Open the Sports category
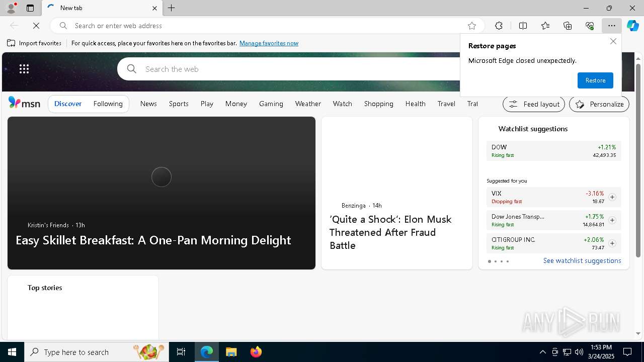644x362 pixels. [179, 104]
